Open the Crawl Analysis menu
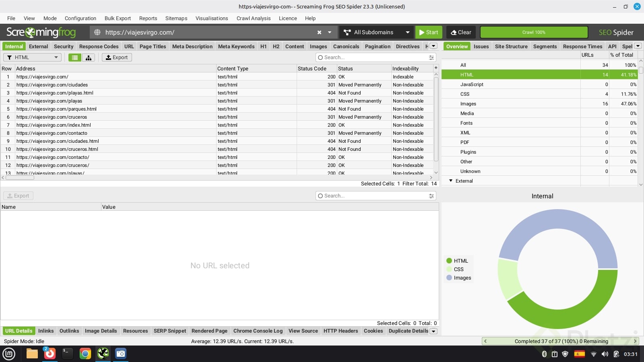The image size is (644, 362). click(254, 18)
